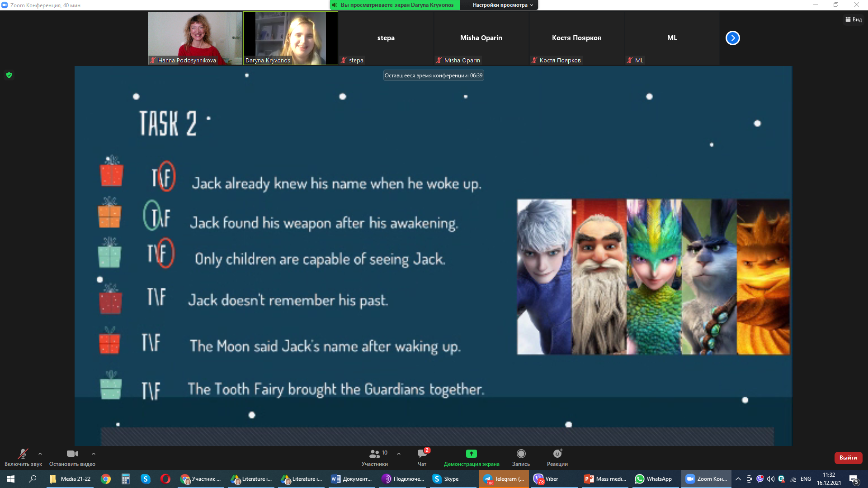This screenshot has width=868, height=488.
Task: Open the Chat panel
Action: (422, 454)
